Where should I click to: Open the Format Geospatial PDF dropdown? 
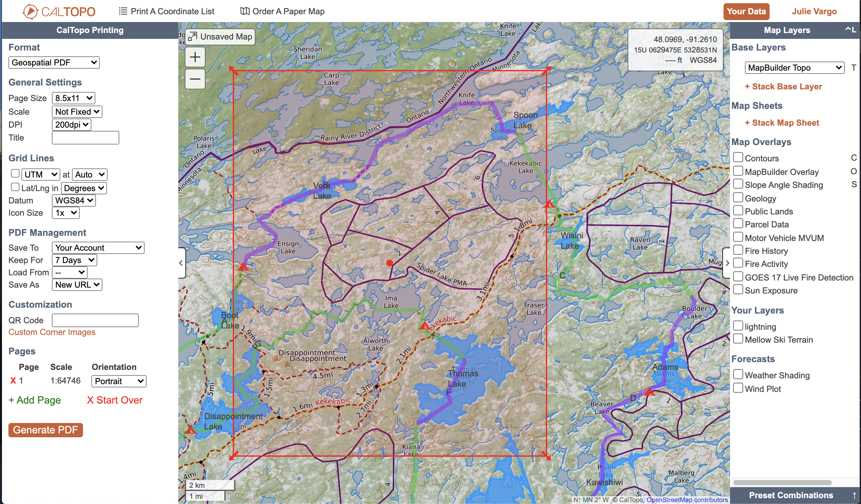[x=54, y=63]
